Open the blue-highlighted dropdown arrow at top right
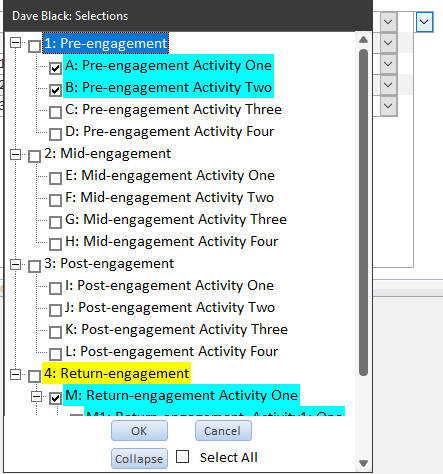 [424, 22]
